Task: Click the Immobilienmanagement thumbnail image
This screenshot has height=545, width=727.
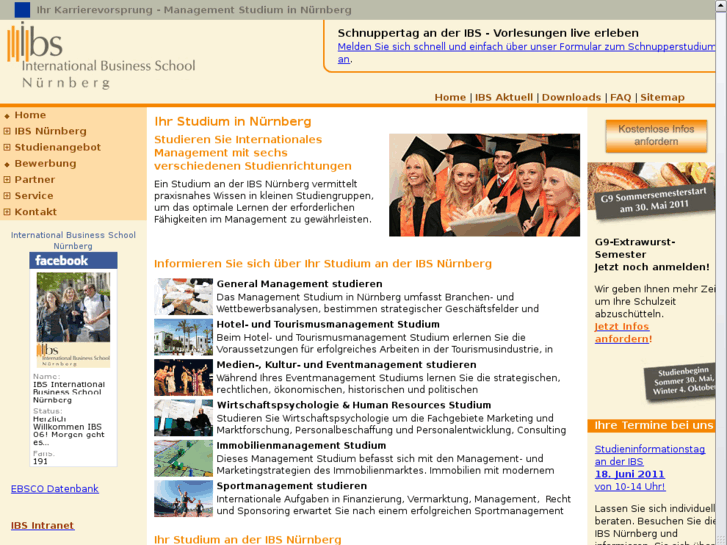Action: tap(184, 458)
